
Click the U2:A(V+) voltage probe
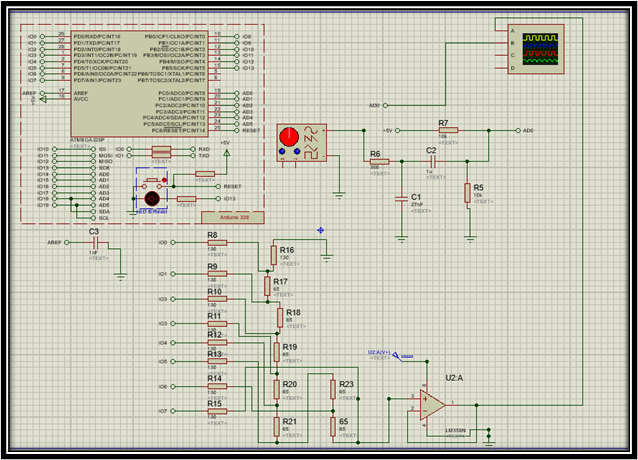402,357
